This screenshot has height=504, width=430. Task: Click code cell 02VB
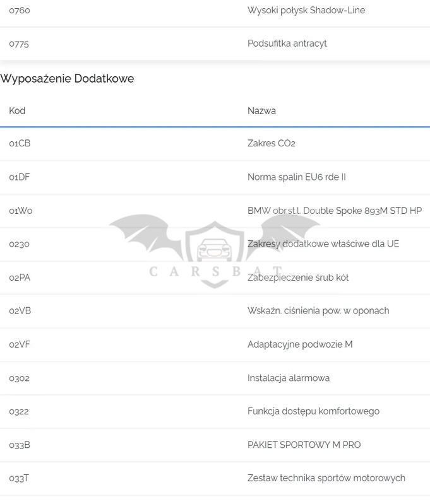tap(20, 311)
